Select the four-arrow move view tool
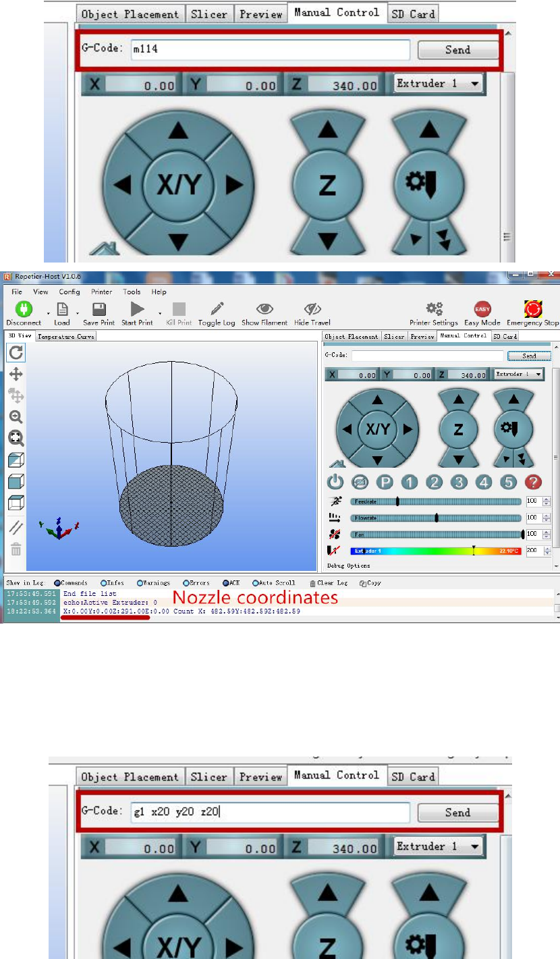 [16, 374]
